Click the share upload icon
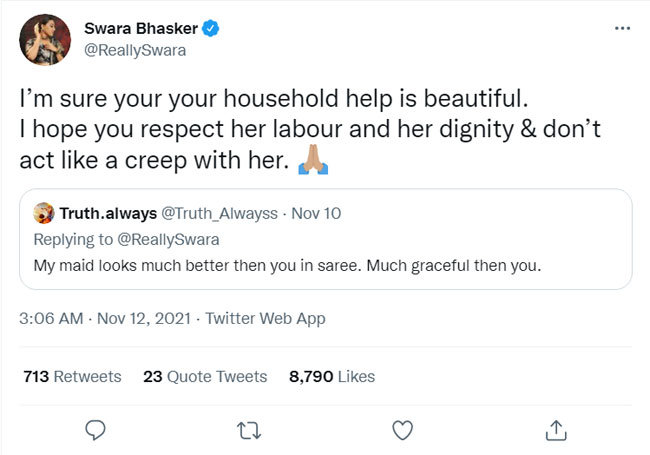The height and width of the screenshot is (455, 650). [557, 430]
